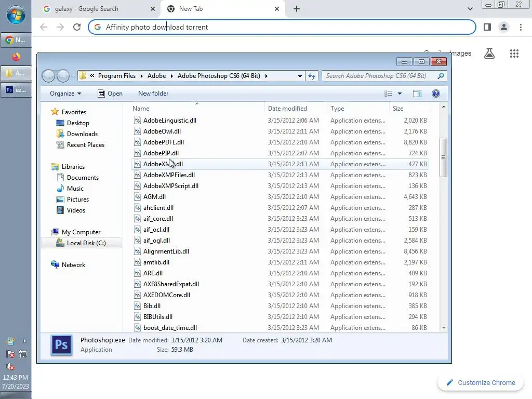Go back in Chrome

[44, 27]
